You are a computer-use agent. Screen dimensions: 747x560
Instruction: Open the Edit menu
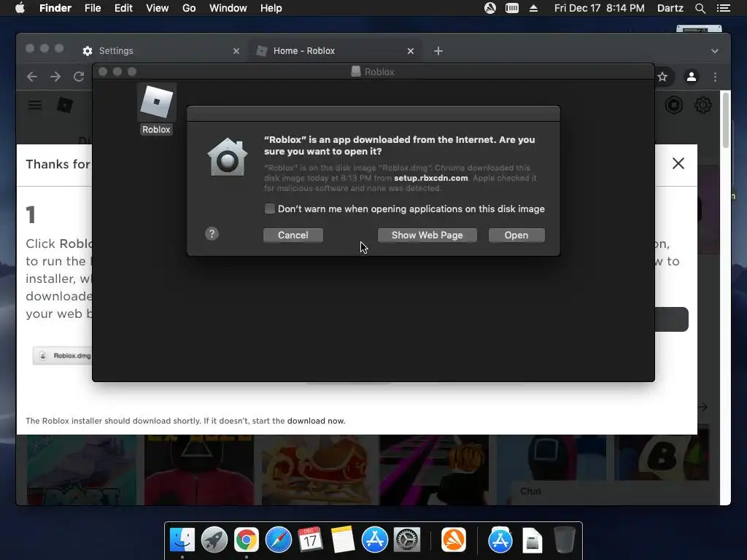123,8
